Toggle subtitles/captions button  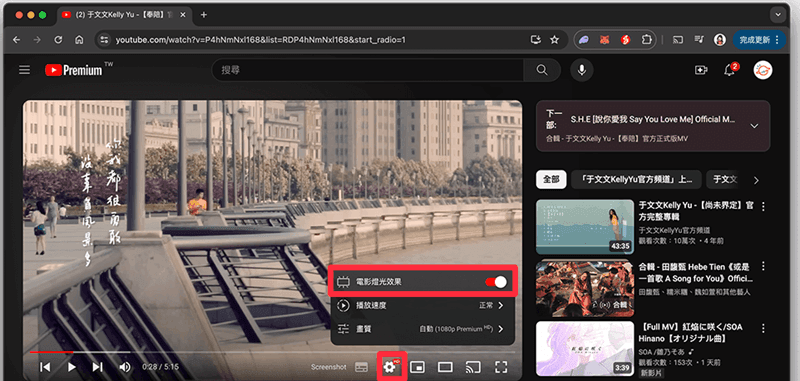pos(361,367)
